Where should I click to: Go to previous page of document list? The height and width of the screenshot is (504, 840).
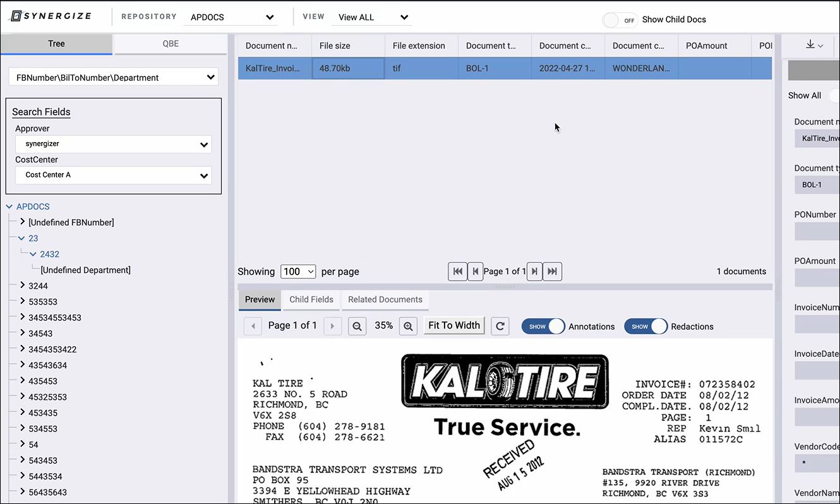coord(476,272)
